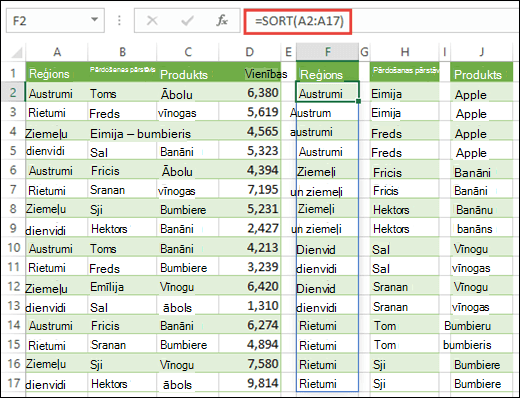Click cell C8 'Bumbiere'

click(x=188, y=208)
